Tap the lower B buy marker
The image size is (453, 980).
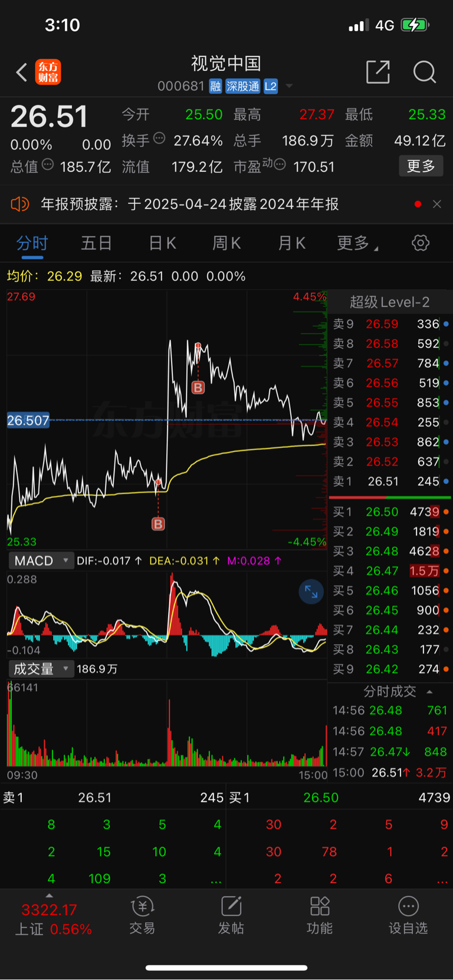pyautogui.click(x=158, y=524)
